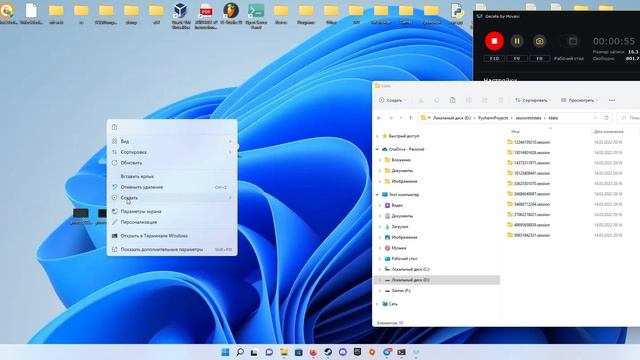
Task: Select Музыка in the Explorer sidebar
Action: pos(398,248)
